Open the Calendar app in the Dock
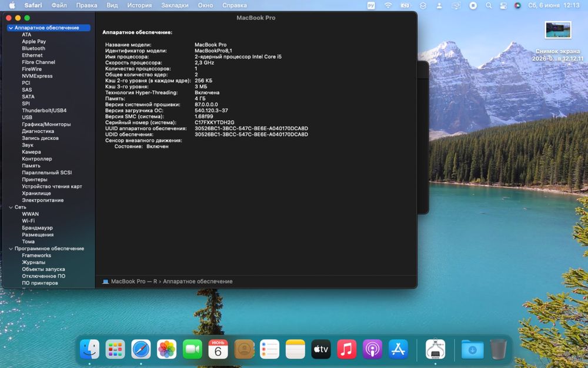The height and width of the screenshot is (368, 588). coord(218,349)
